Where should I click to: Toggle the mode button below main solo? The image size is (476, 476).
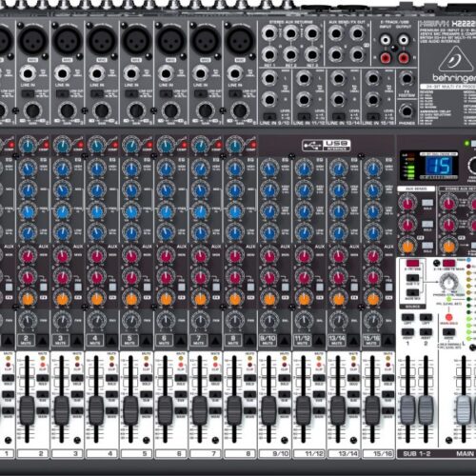[448, 332]
